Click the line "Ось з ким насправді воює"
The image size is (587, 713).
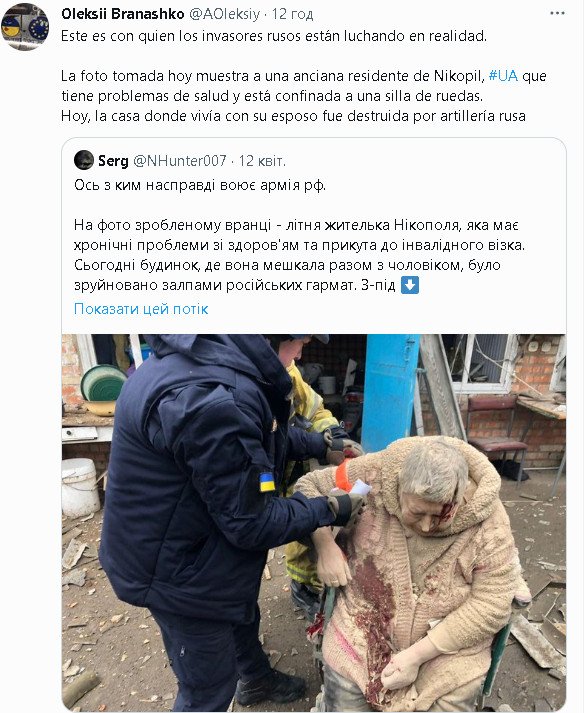pyautogui.click(x=200, y=185)
